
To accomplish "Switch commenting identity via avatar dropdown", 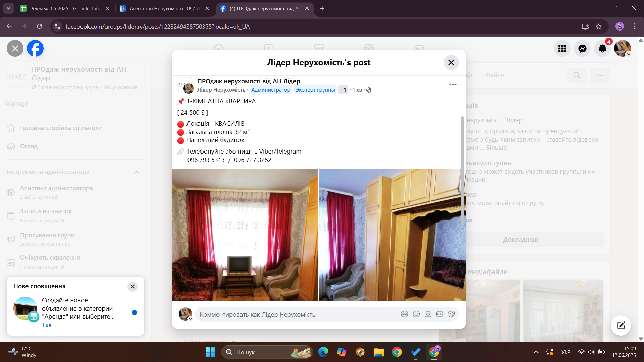I will point(190,318).
